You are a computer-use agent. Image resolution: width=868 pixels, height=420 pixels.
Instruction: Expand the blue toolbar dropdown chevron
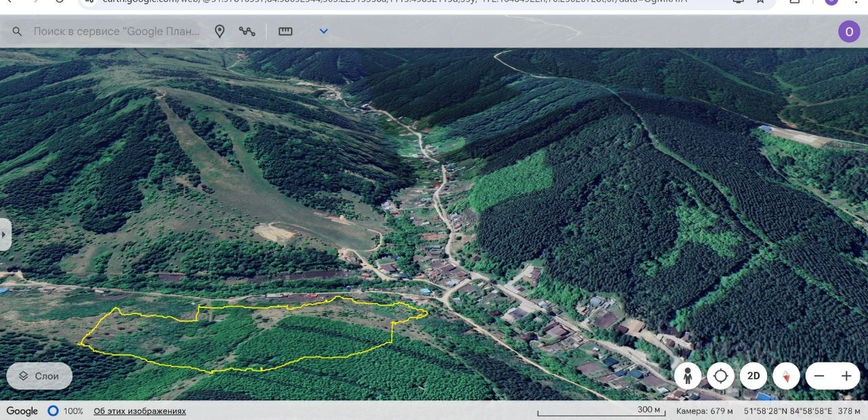point(323,31)
